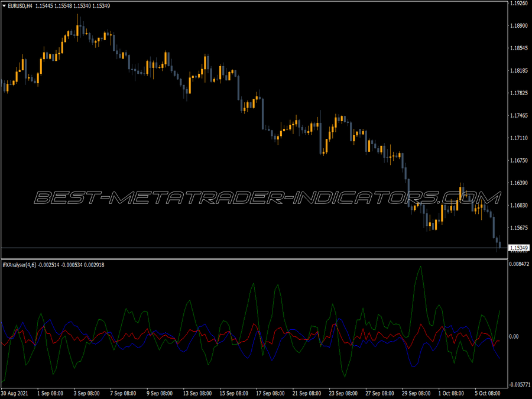Click the 30 Aug 2021 date label
The height and width of the screenshot is (399, 532).
[x=15, y=394]
